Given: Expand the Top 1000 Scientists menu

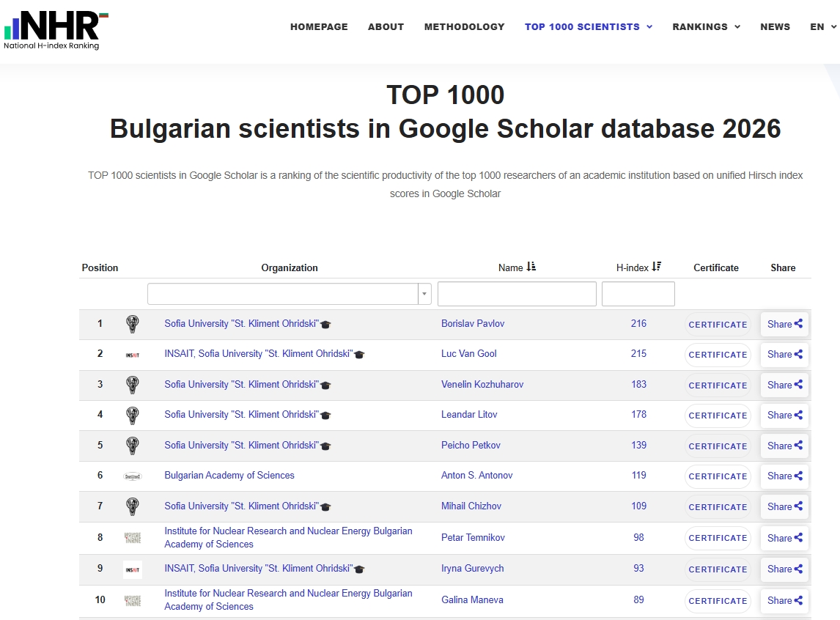Looking at the screenshot, I should (588, 27).
